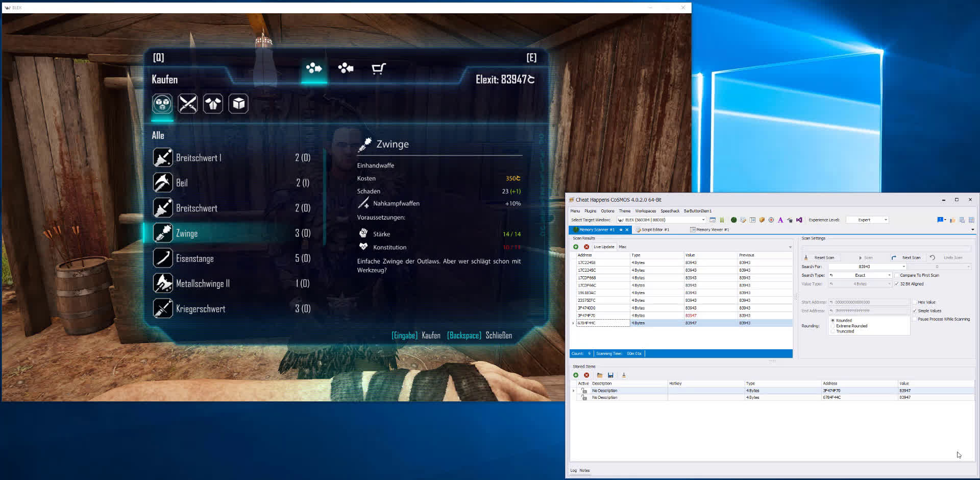
Task: Click the Visual Studio icon in the CoSMOS toolbar
Action: [x=799, y=220]
